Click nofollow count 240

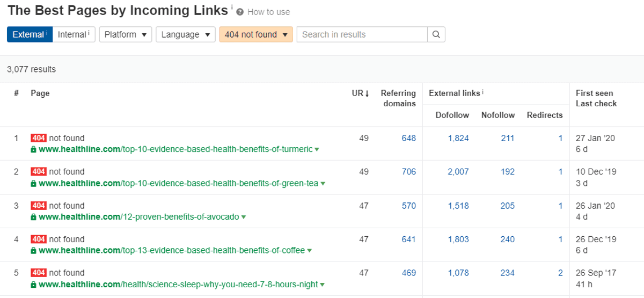click(x=508, y=239)
